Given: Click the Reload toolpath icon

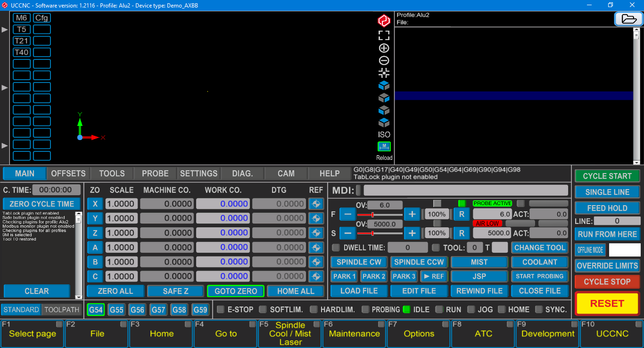Looking at the screenshot, I should click(x=384, y=147).
